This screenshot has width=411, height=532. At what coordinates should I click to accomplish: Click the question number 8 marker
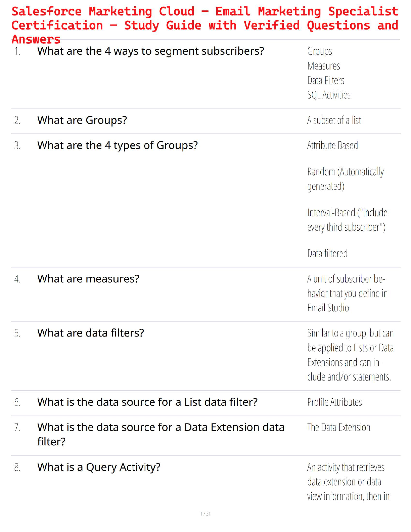tap(17, 467)
